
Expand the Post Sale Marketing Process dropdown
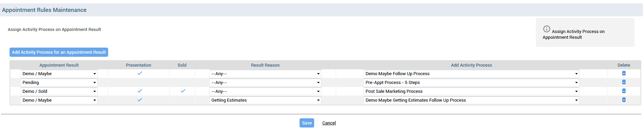tap(471, 91)
